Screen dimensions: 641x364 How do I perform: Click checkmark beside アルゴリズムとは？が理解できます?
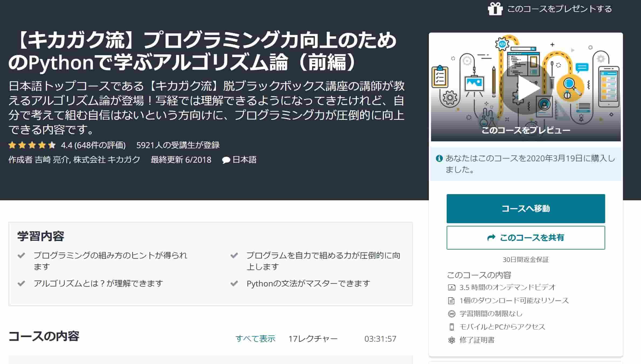[21, 283]
